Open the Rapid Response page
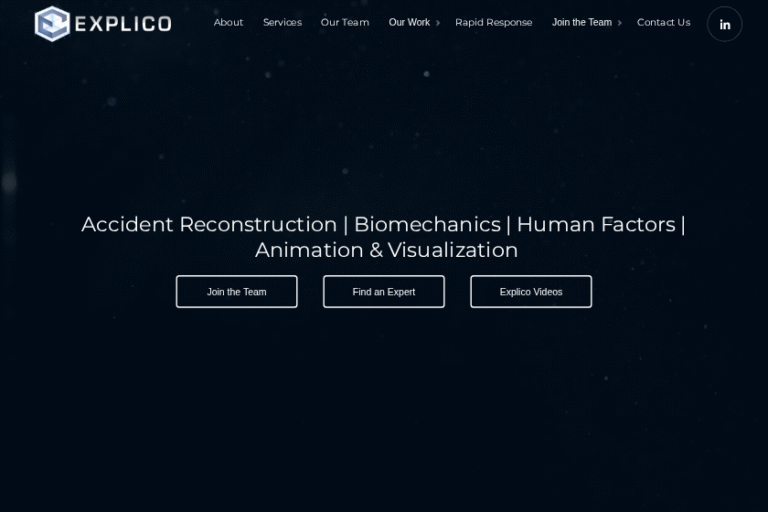 [493, 22]
